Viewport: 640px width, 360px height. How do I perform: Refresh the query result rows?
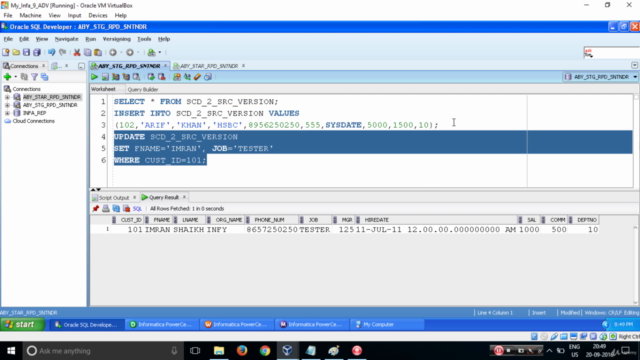point(116,209)
